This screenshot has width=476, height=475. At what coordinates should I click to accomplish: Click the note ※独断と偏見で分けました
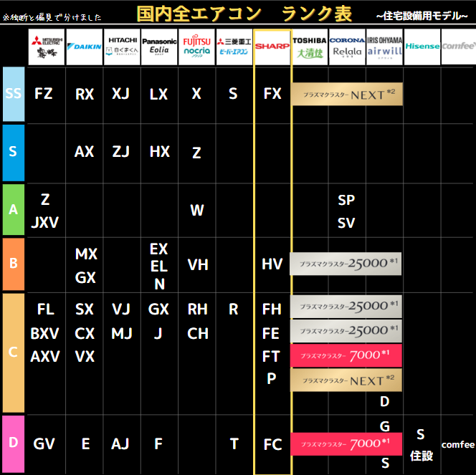(52, 18)
